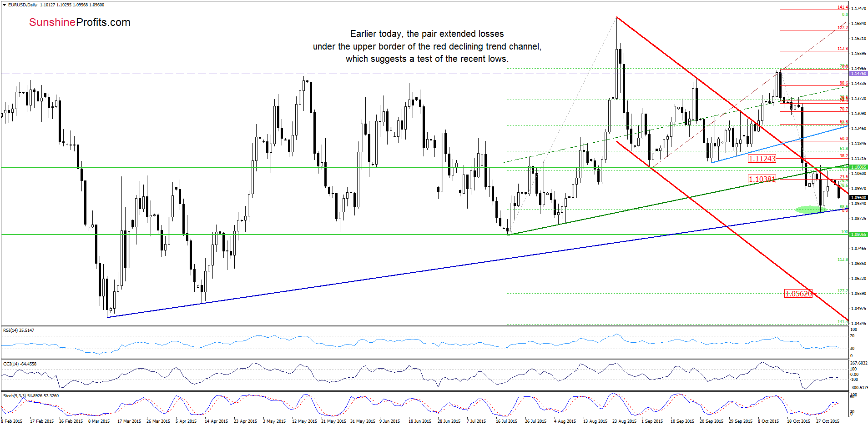
Task: Select the red 1.10381 price label box
Action: pyautogui.click(x=762, y=179)
